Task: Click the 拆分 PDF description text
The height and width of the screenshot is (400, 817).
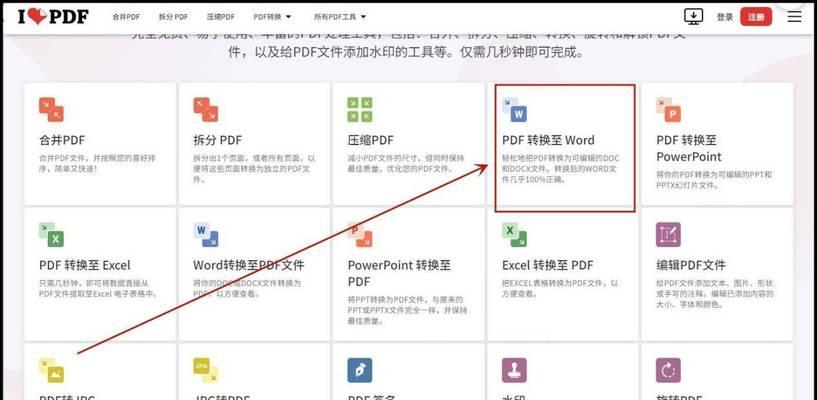Action: pyautogui.click(x=254, y=168)
